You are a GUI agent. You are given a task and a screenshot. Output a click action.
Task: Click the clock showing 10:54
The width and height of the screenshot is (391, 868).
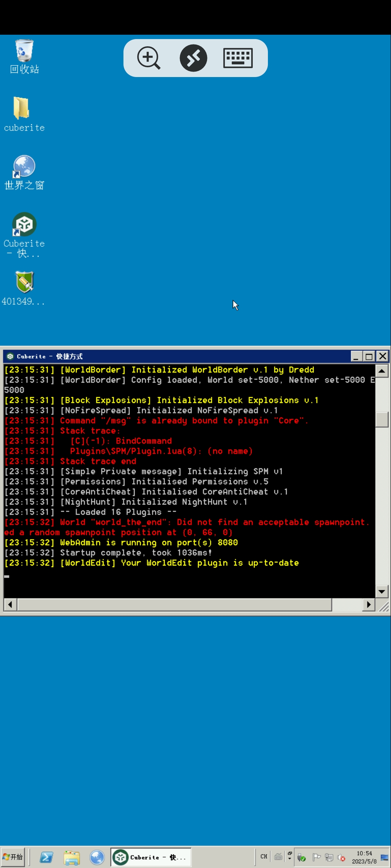364,857
